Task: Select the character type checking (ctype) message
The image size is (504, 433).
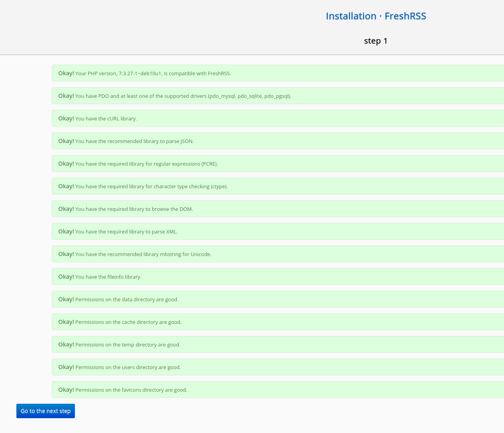Action: pos(278,186)
